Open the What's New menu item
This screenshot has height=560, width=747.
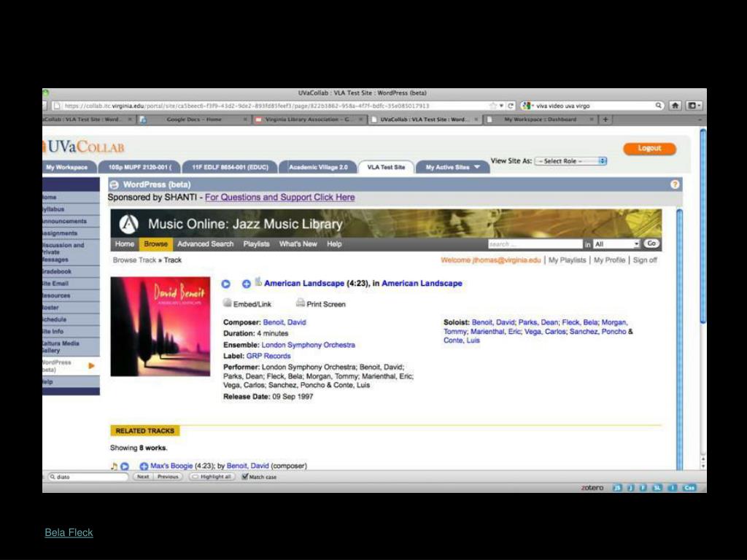pos(298,244)
